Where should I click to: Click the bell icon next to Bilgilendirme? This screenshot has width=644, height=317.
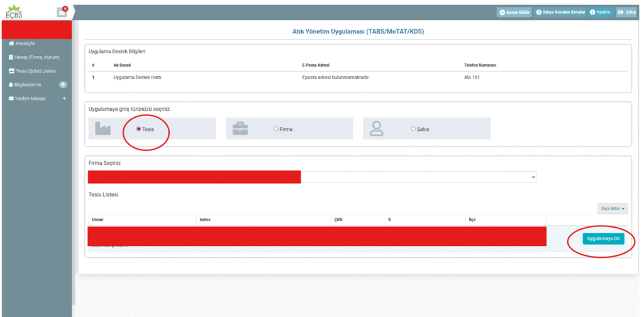(x=11, y=84)
